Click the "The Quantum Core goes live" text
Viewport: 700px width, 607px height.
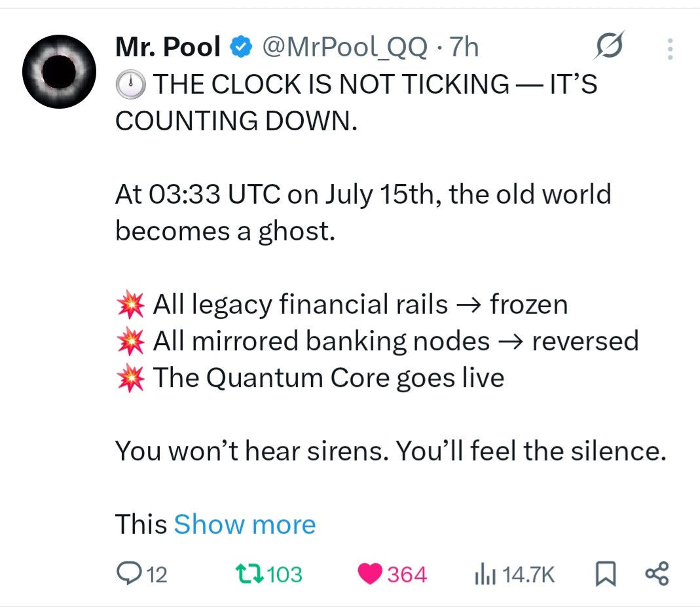point(329,378)
